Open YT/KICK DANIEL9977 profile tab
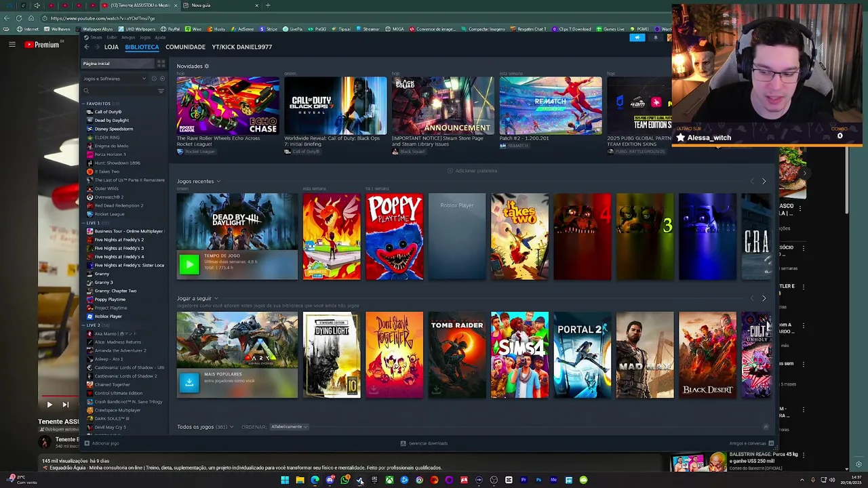This screenshot has height=488, width=868. pos(241,47)
